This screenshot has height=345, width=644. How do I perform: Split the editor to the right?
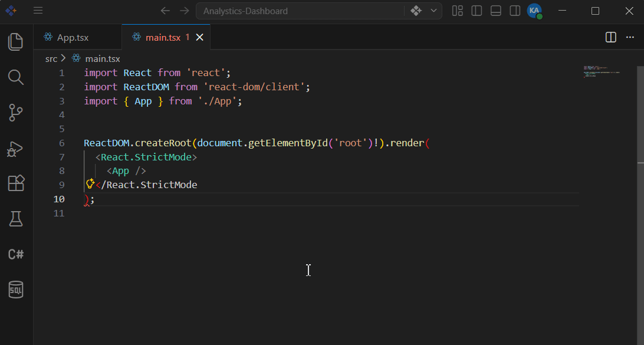(x=611, y=37)
